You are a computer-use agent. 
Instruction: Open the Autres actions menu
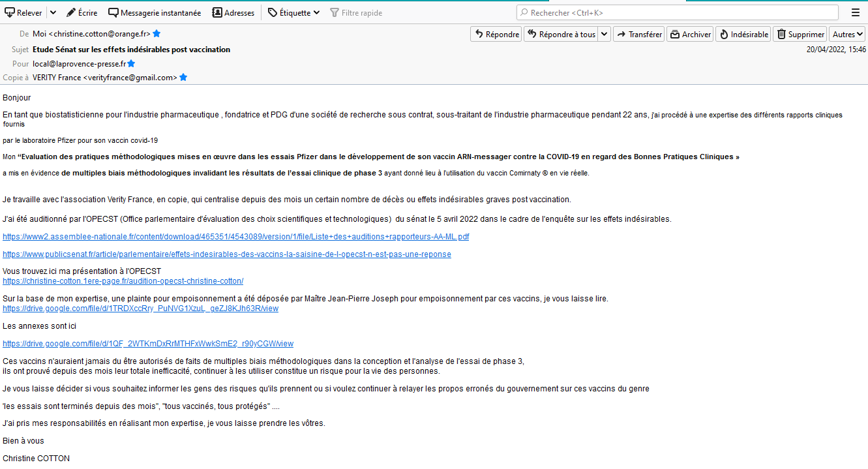pos(848,35)
